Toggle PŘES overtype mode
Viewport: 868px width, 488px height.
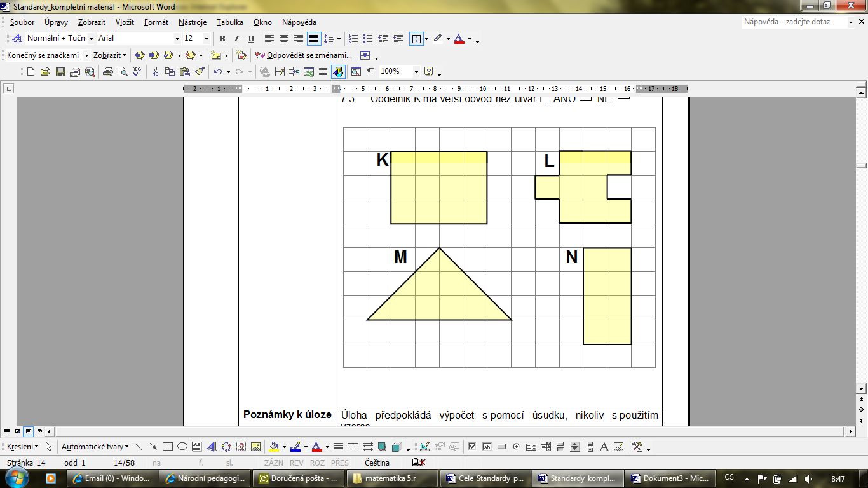[x=340, y=463]
